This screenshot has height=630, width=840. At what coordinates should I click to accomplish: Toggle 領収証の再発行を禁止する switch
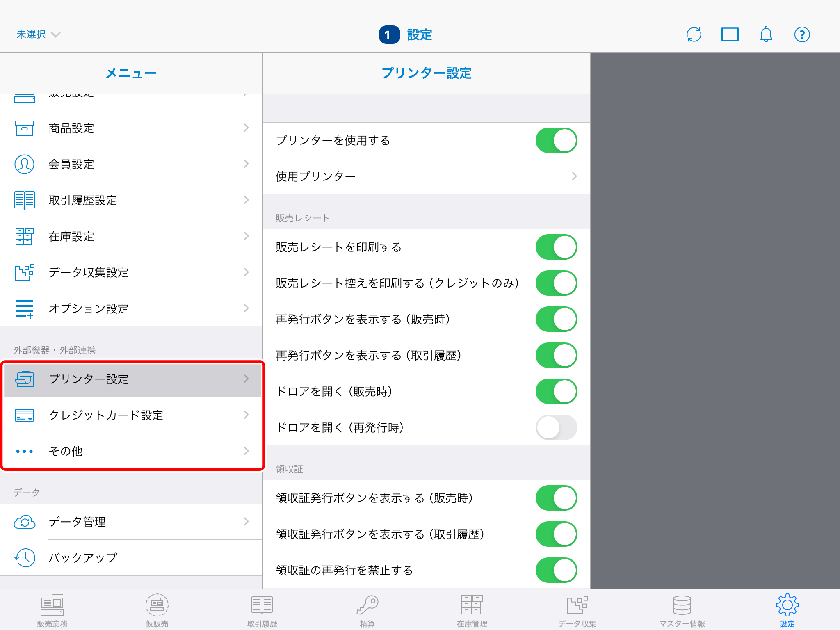point(556,570)
